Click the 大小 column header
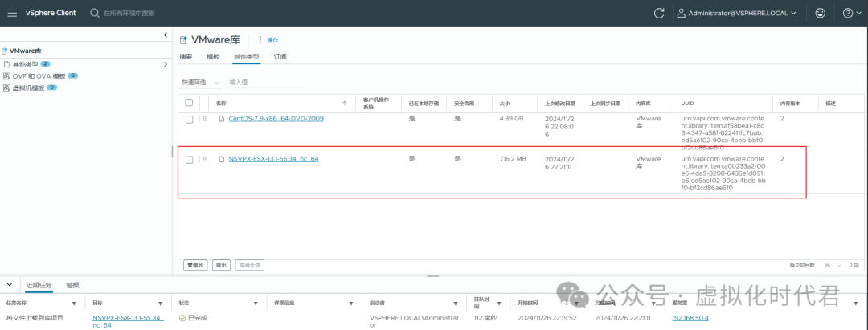Viewport: 868px width, 330px height. click(x=503, y=104)
